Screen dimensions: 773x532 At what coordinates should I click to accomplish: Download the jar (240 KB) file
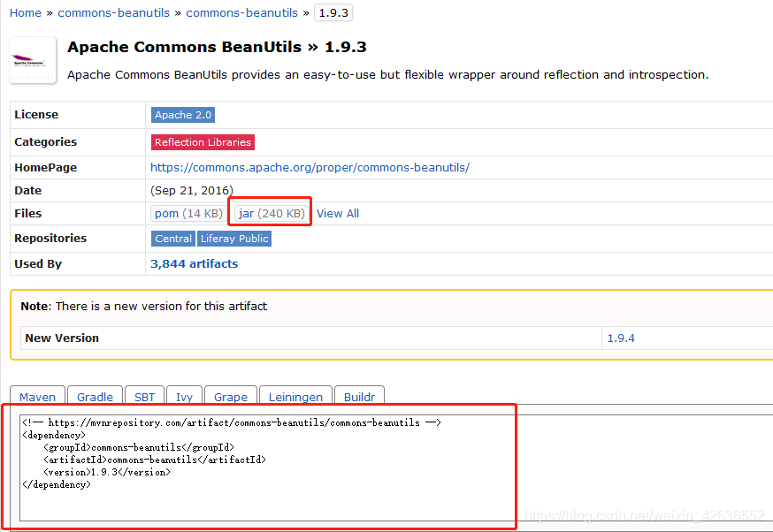pos(272,213)
